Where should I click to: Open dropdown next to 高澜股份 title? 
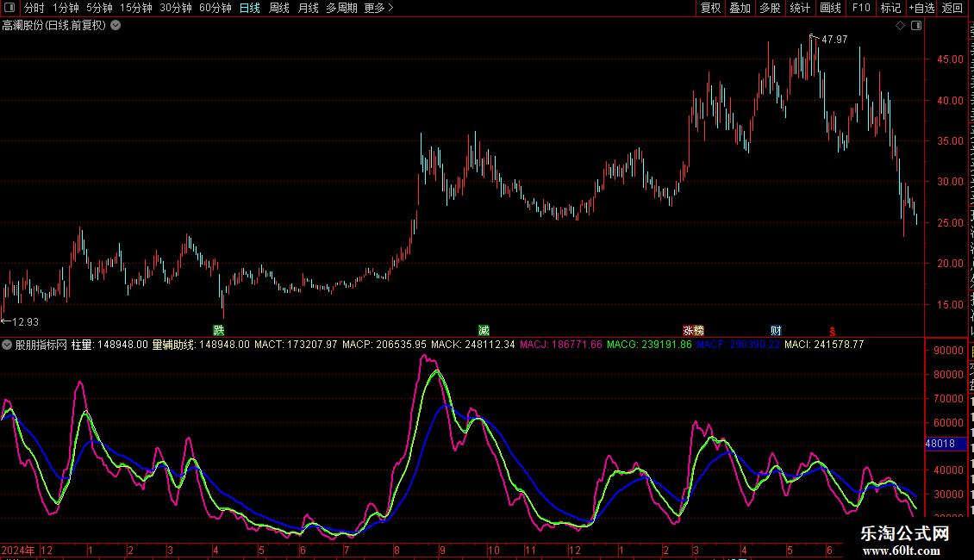[x=116, y=26]
